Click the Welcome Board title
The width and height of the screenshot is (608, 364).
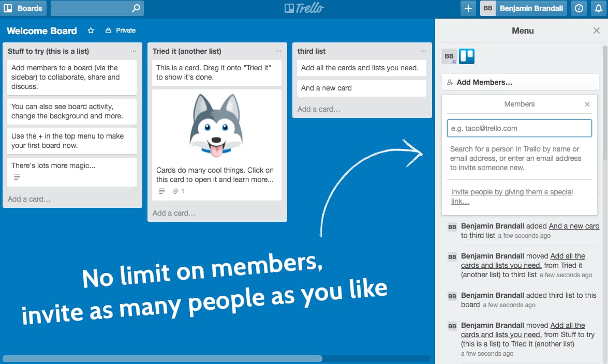point(42,31)
